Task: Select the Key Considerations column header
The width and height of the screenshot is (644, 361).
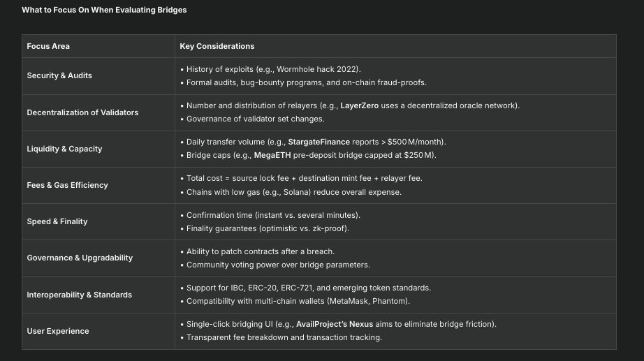Action: 217,46
